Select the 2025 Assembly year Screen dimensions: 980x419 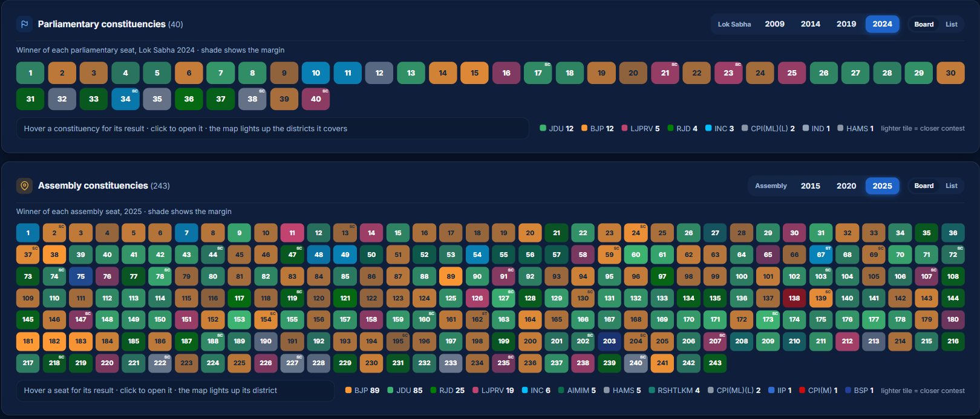tap(882, 186)
